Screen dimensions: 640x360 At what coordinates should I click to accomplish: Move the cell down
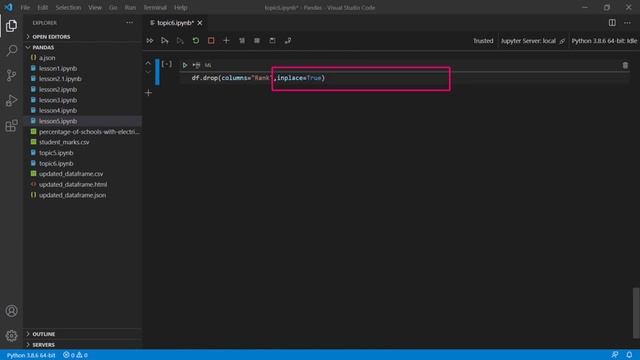148,72
